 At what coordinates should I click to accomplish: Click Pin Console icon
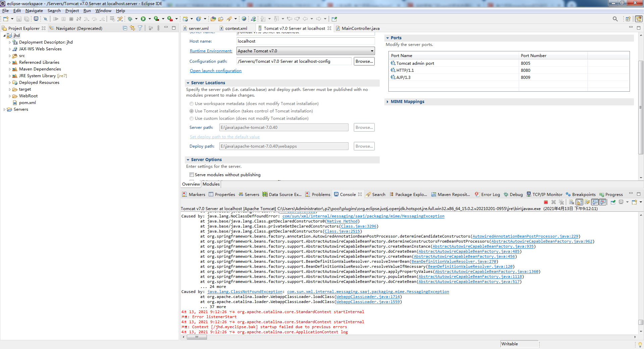coord(613,202)
